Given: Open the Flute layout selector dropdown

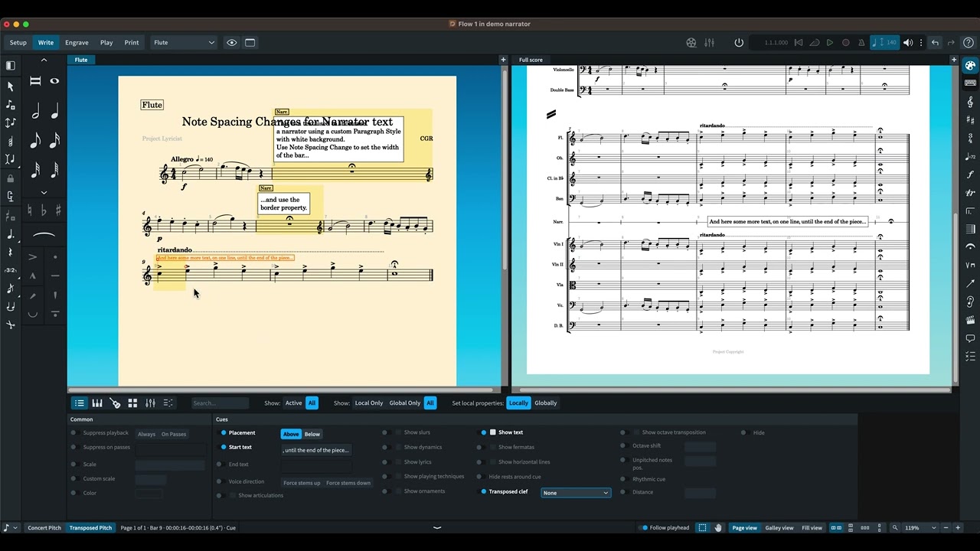Looking at the screenshot, I should 184,43.
